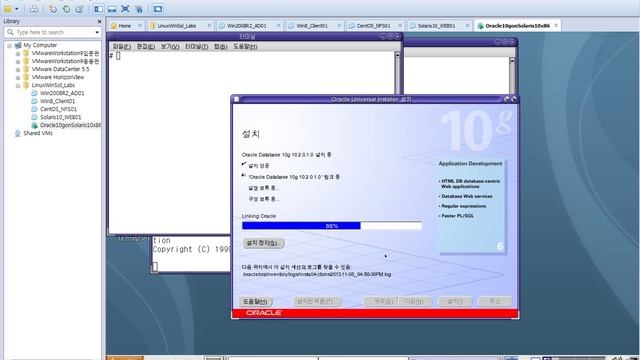Screen dimensions: 640x360
Task: Click 설치 정지(S) stop installation button
Action: 263,243
